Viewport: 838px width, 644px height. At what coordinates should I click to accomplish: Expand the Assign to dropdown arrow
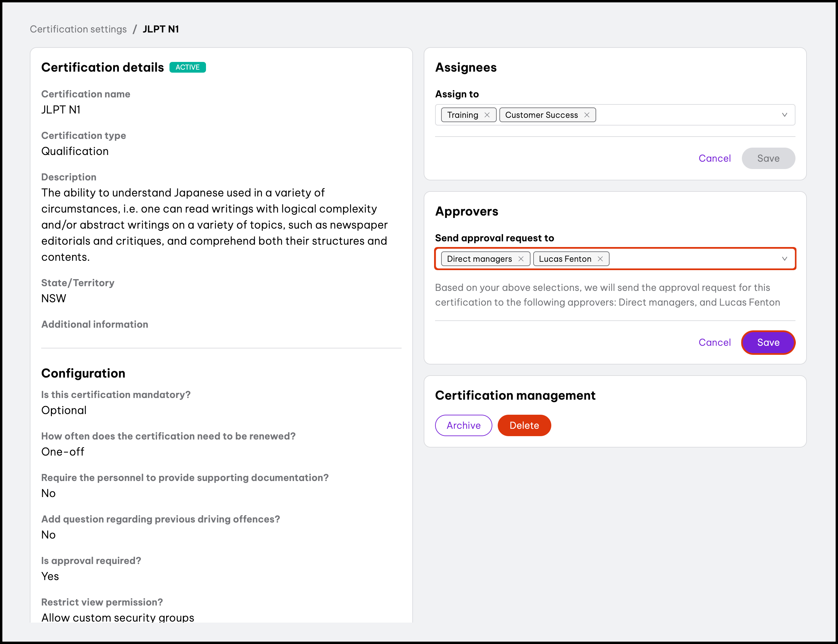point(784,115)
